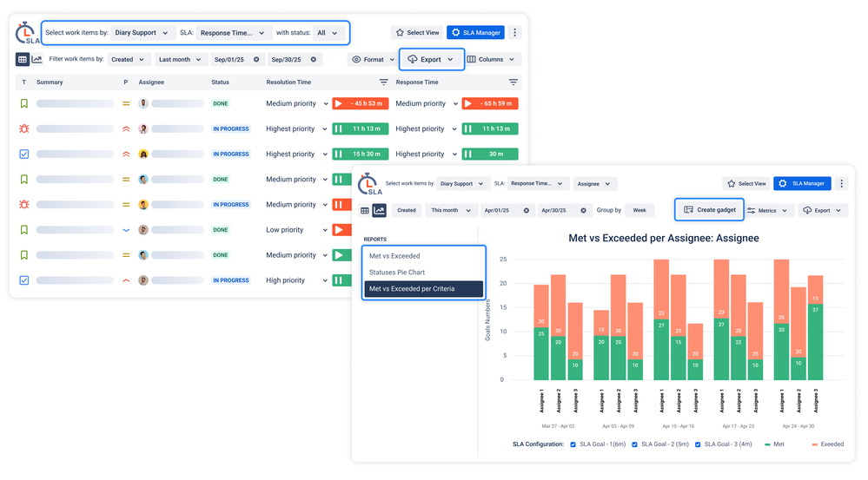
Task: Open the Last month dropdown
Action: [181, 59]
